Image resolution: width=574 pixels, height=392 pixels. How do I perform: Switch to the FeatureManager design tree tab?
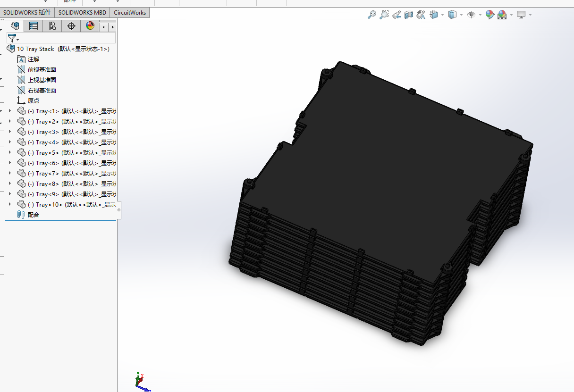point(15,26)
